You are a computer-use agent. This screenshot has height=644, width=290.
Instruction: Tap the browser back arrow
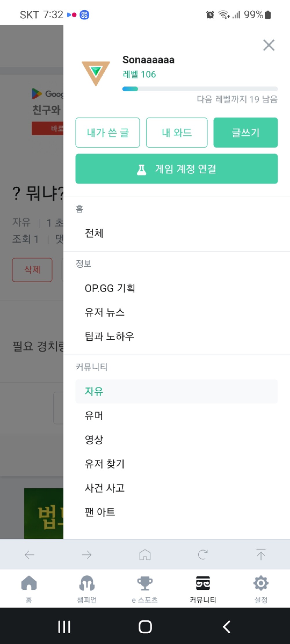click(29, 555)
